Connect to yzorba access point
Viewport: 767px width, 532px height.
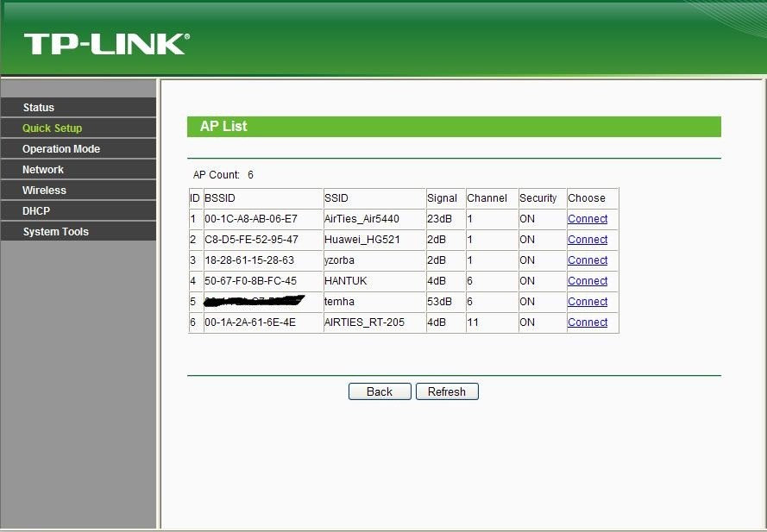pos(588,260)
